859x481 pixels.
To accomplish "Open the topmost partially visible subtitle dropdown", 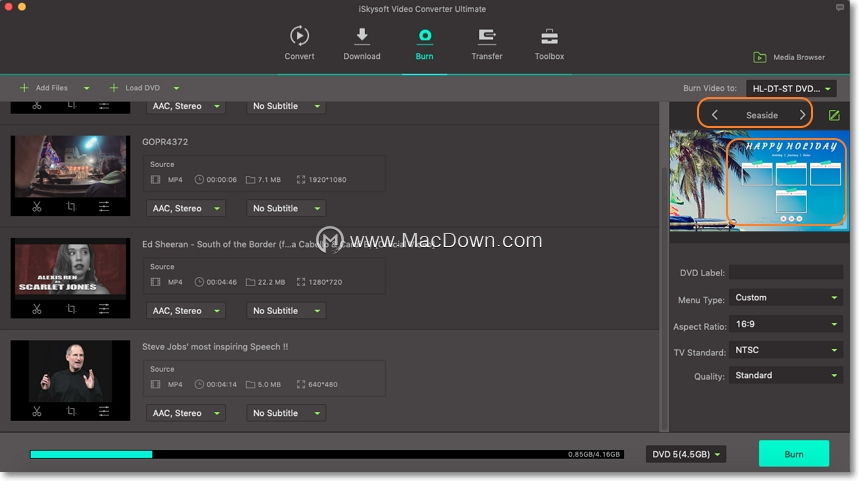I will coord(286,106).
